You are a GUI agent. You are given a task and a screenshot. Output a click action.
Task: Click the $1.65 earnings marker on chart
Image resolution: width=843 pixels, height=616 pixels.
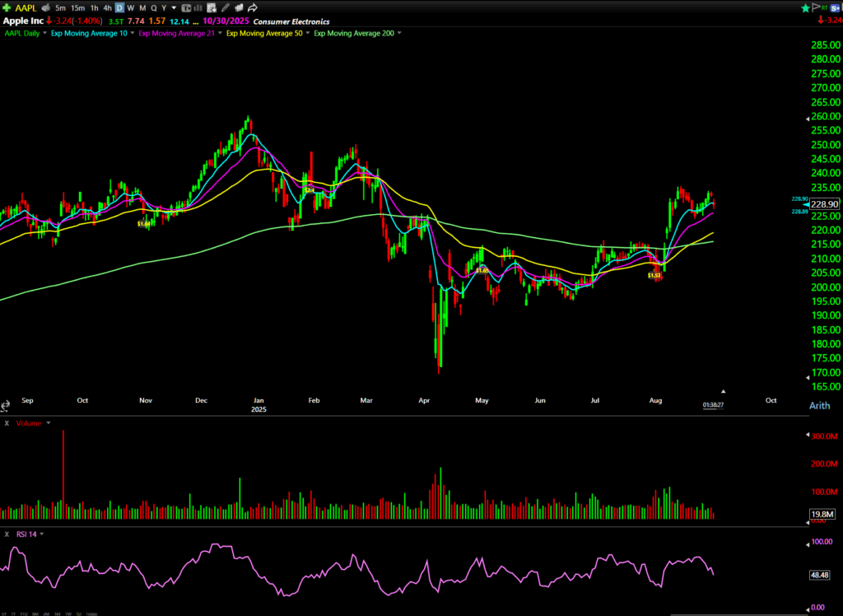point(482,271)
